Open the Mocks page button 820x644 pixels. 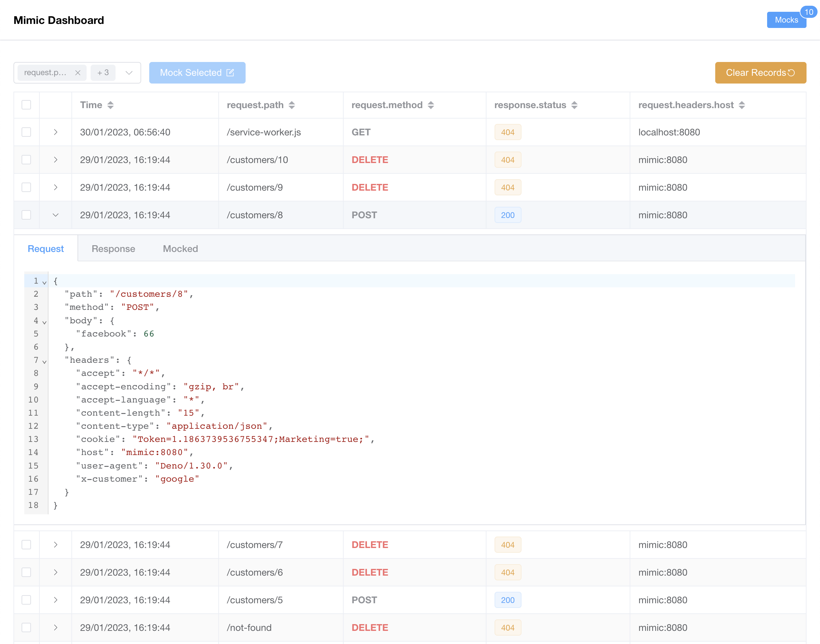(x=786, y=20)
